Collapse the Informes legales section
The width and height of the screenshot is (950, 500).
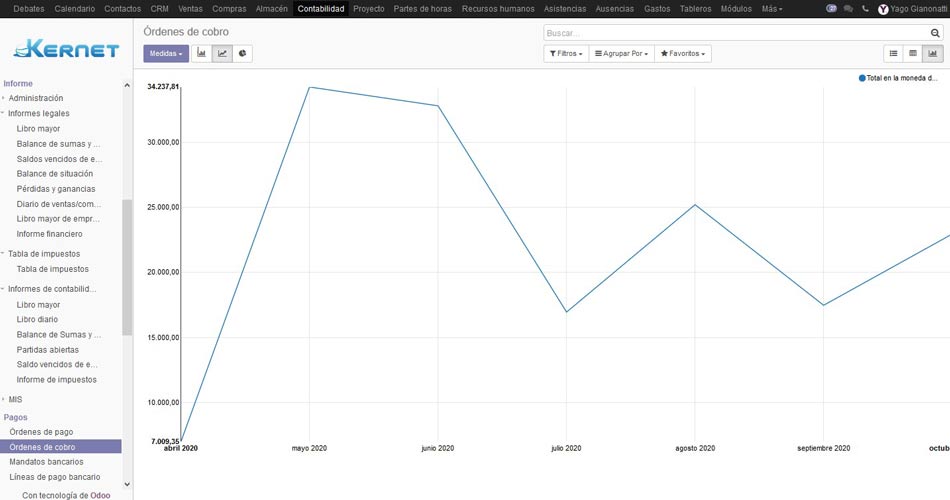[38, 113]
